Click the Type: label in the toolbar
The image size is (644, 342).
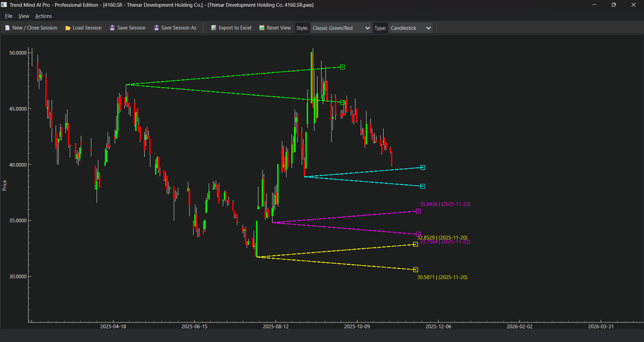tap(380, 28)
